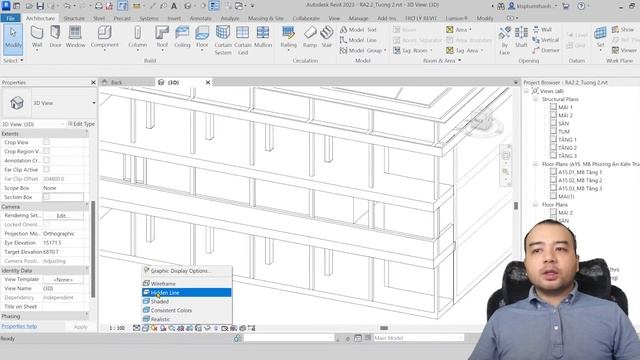Image resolution: width=640 pixels, height=360 pixels.
Task: Open the Properties help link
Action: click(19, 326)
